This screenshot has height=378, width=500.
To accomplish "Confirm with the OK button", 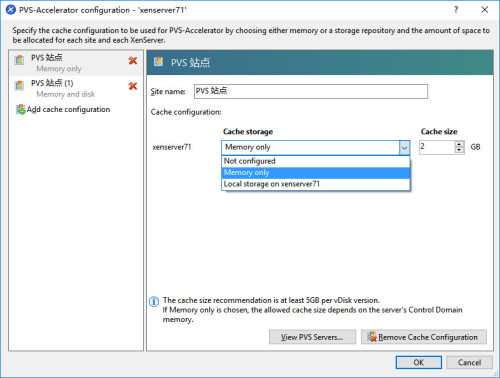I will [x=419, y=362].
